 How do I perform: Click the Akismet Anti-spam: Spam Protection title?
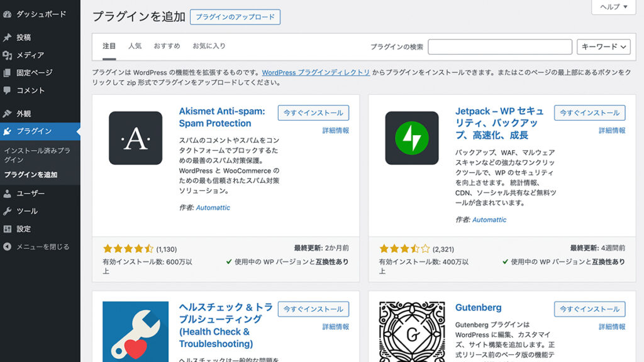pyautogui.click(x=222, y=118)
